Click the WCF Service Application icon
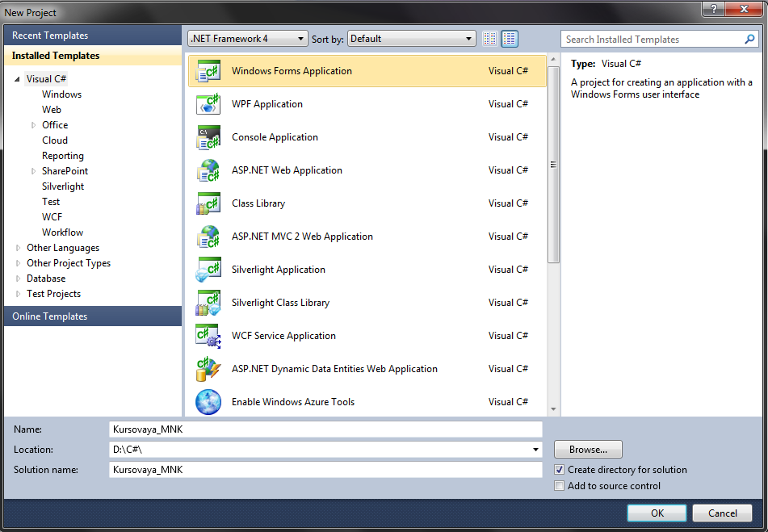The image size is (768, 532). coord(208,336)
